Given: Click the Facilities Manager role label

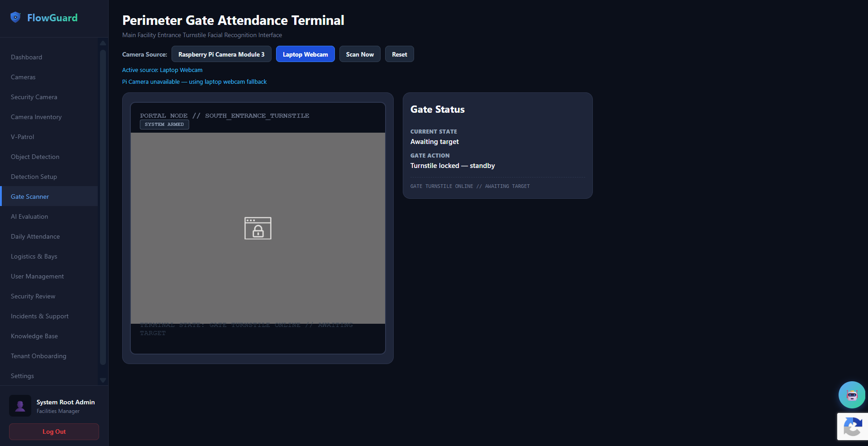Looking at the screenshot, I should click(58, 411).
